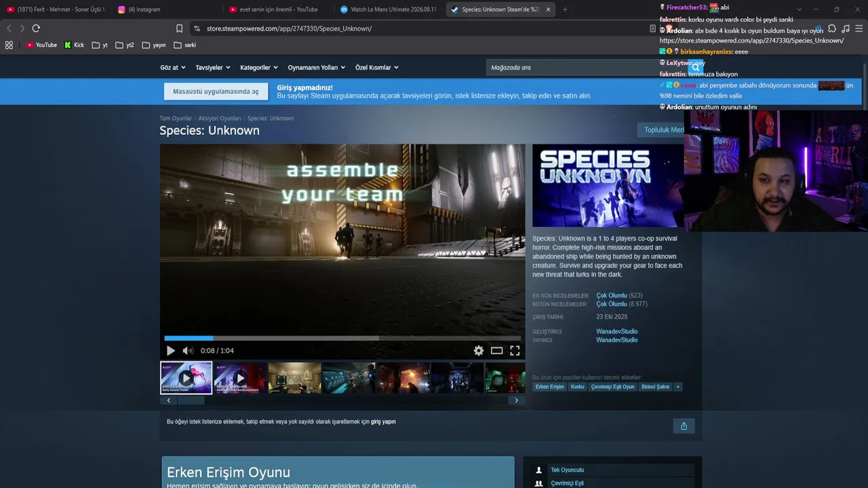Show previous thumbnails with left arrow
This screenshot has height=488, width=868.
(x=169, y=401)
